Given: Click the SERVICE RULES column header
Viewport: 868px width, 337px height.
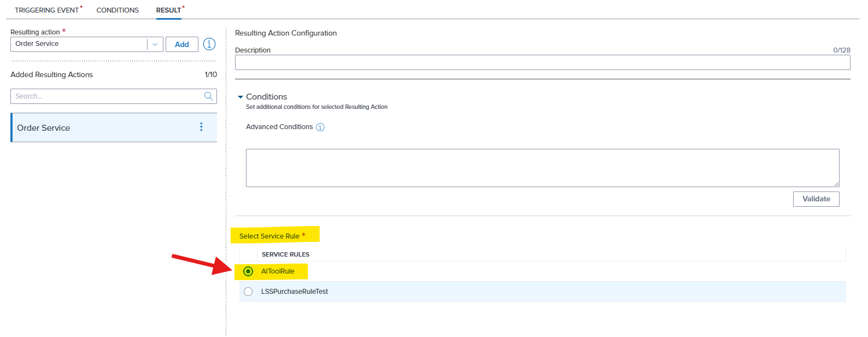Looking at the screenshot, I should pos(285,254).
